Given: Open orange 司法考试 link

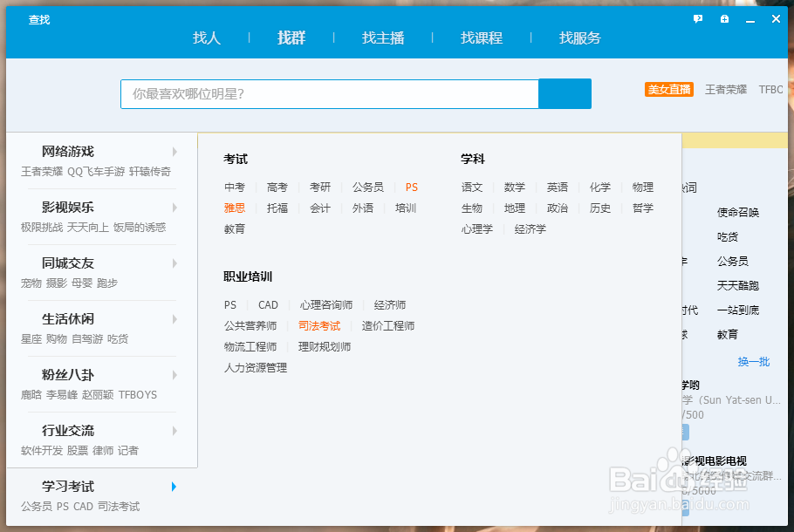Looking at the screenshot, I should click(x=319, y=326).
